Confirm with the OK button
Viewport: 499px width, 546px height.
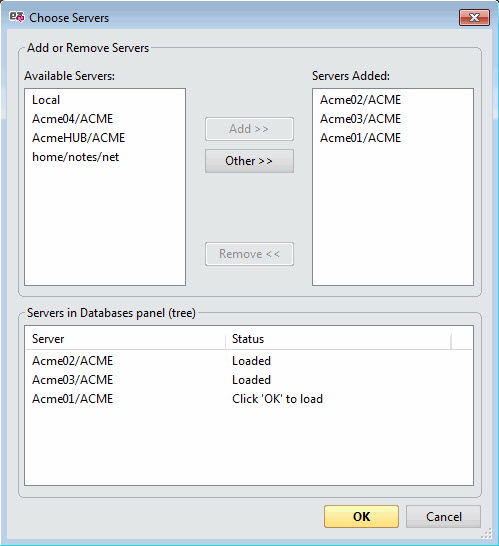(361, 517)
